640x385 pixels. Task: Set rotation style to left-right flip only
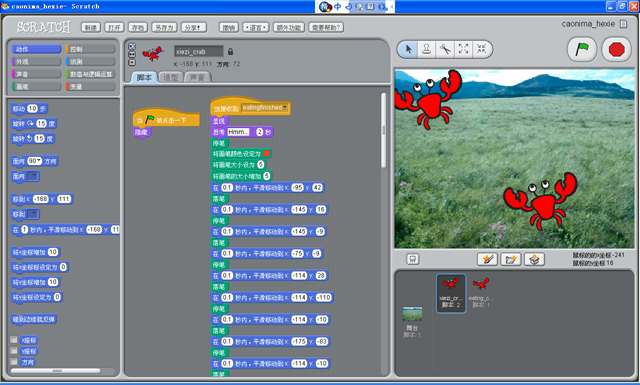pyautogui.click(x=132, y=54)
